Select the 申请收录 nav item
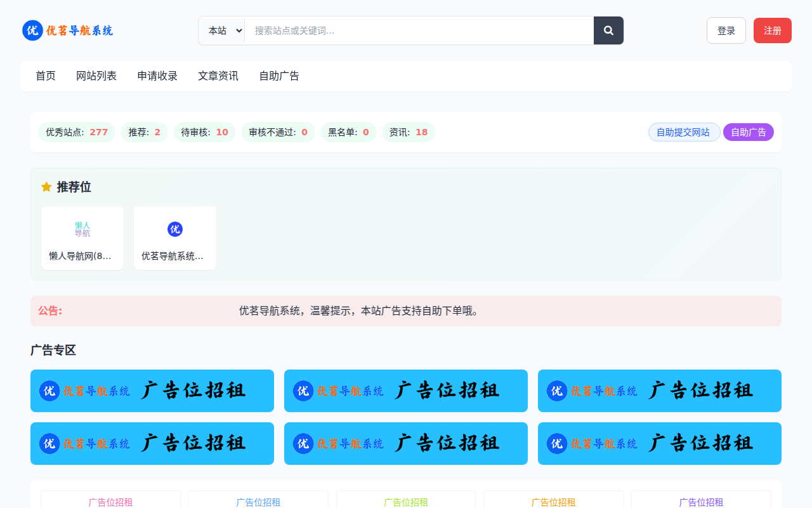The width and height of the screenshot is (812, 508). click(157, 76)
